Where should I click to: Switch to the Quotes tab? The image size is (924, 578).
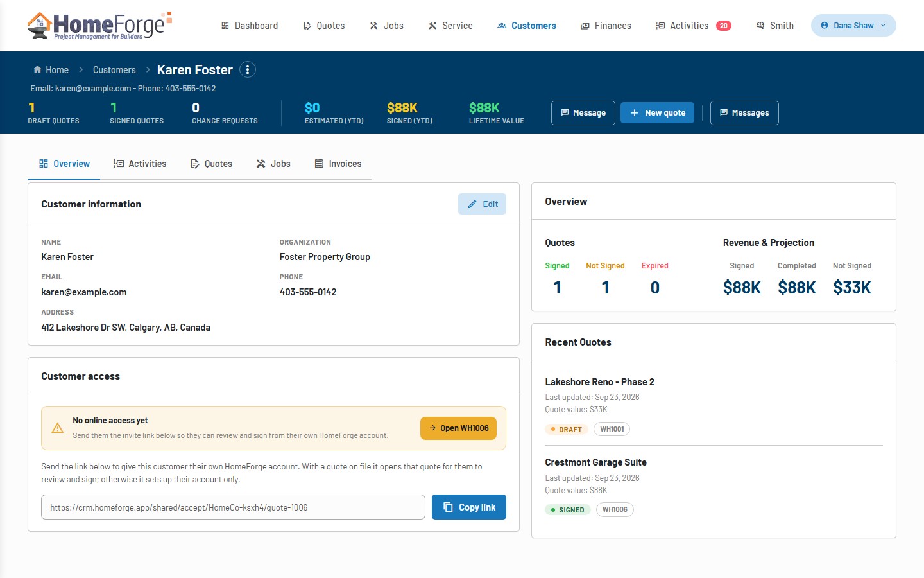(x=211, y=164)
